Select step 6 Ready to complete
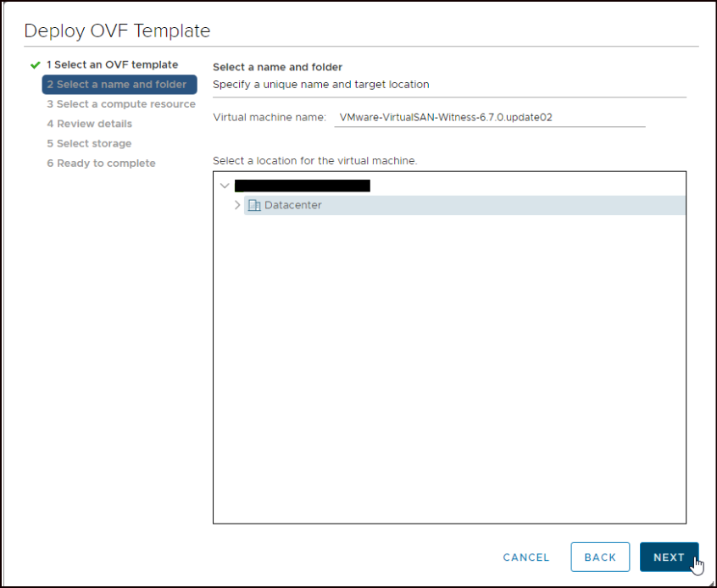This screenshot has width=717, height=588. tap(101, 164)
